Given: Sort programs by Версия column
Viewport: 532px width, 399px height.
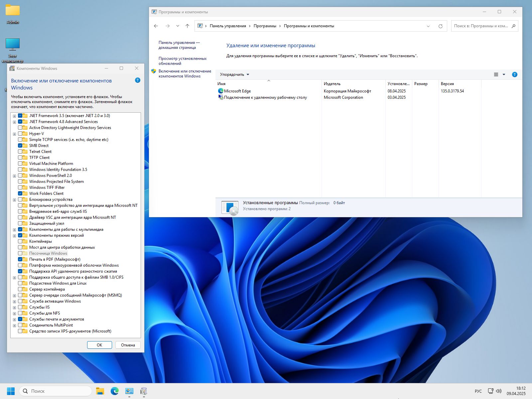Looking at the screenshot, I should pyautogui.click(x=460, y=84).
